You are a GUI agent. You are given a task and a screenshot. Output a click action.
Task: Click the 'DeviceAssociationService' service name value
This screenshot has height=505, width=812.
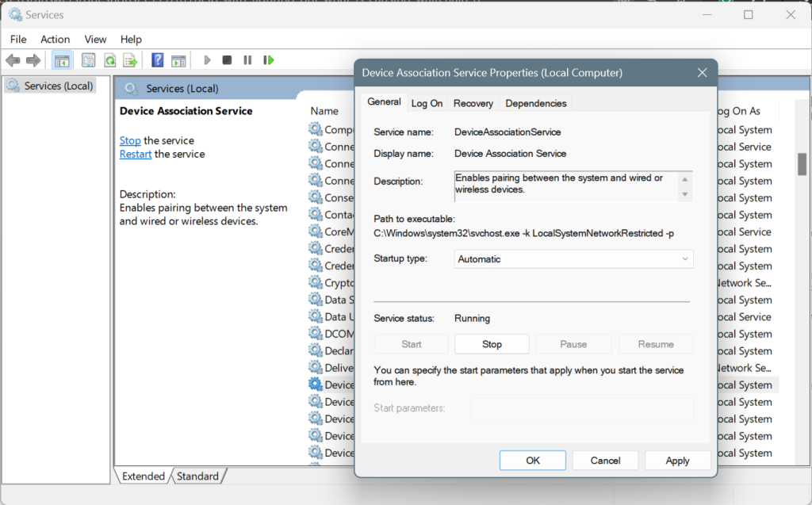point(507,132)
